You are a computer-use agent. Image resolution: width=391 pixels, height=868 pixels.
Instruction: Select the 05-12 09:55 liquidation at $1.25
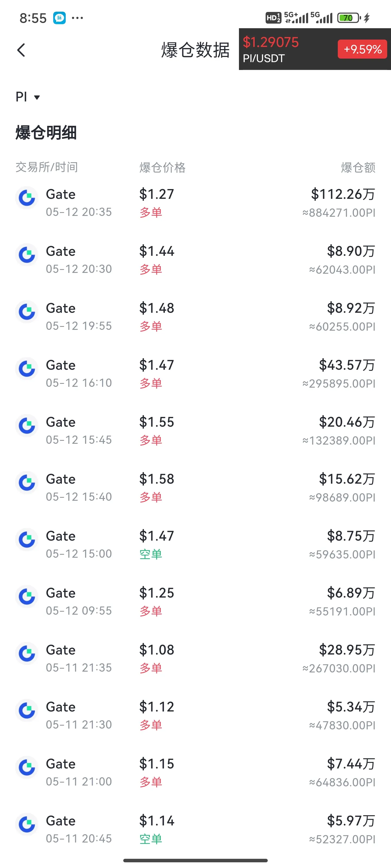tap(195, 601)
